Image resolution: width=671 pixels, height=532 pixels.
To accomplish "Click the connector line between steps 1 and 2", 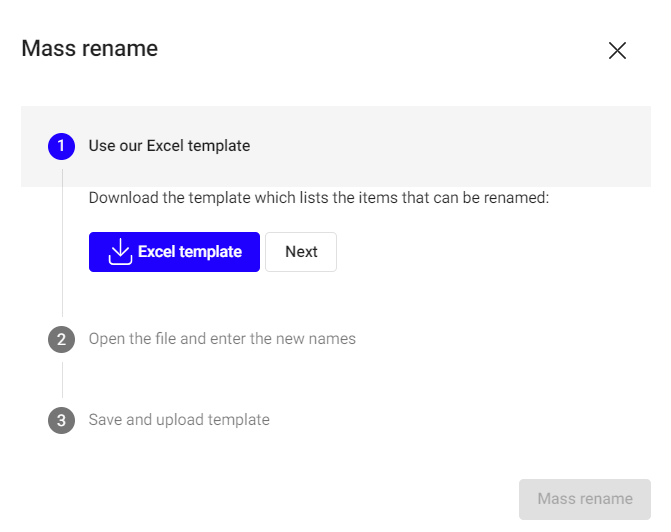I will [62, 243].
